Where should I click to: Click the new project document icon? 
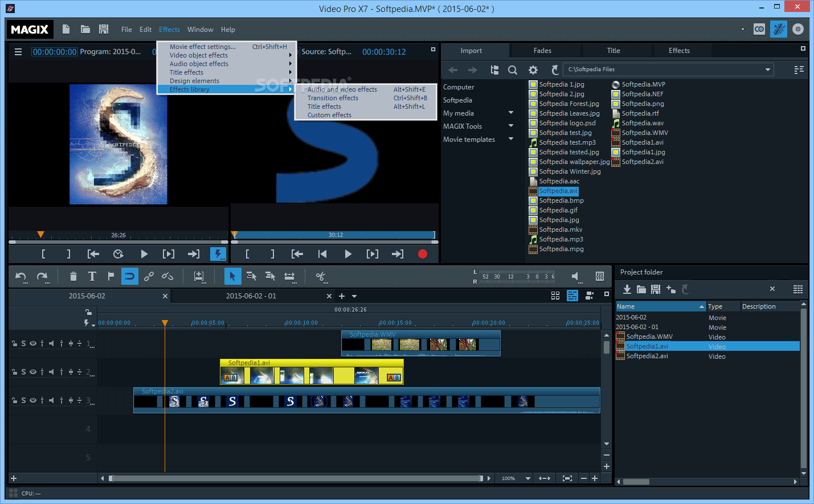coord(66,29)
